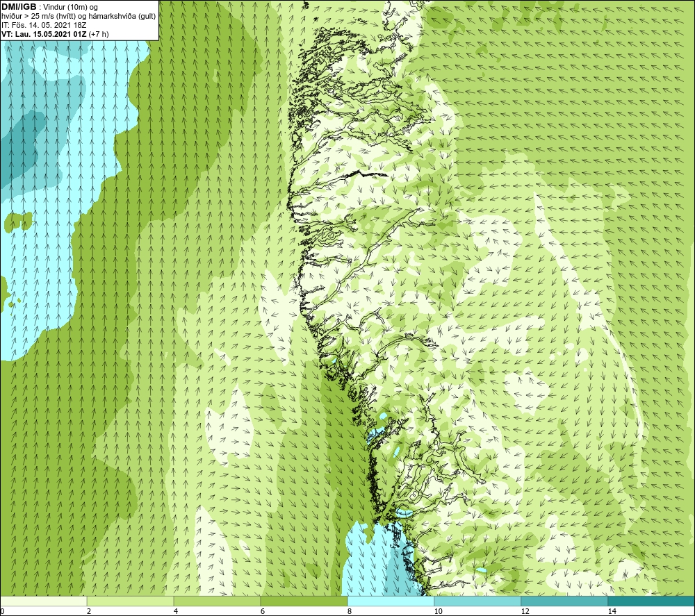This screenshot has width=695, height=616.
Task: Click the 8-10 m/s legend color swatch
Action: click(391, 601)
